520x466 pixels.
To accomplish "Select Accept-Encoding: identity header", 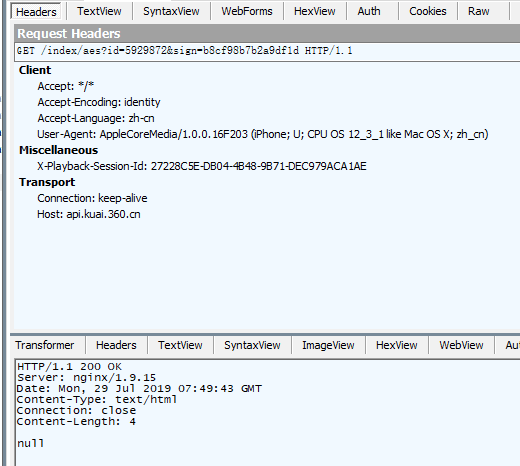I will 99,102.
